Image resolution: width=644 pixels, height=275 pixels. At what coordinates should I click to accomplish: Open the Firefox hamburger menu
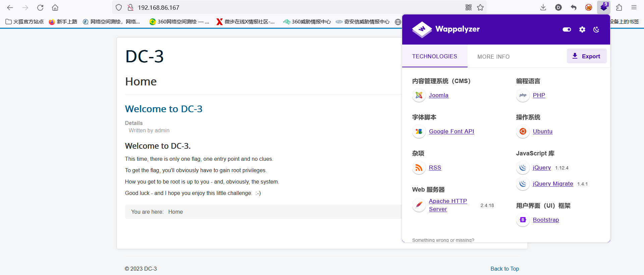(x=634, y=7)
